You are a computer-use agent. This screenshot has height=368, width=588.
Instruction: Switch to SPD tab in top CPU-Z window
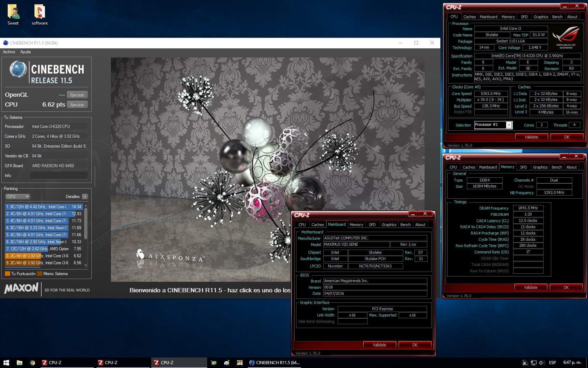[524, 17]
